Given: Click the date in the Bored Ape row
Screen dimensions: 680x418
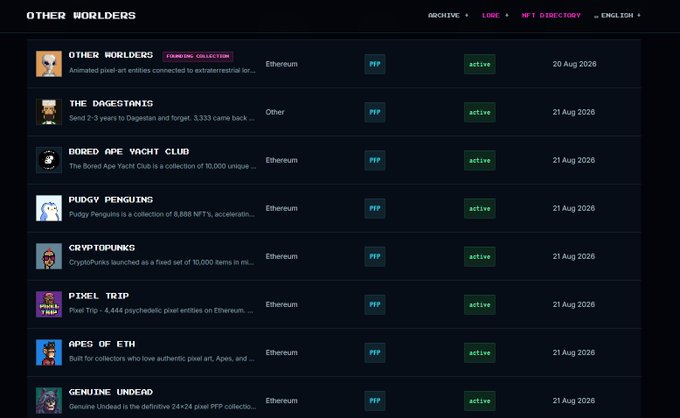Looking at the screenshot, I should coord(574,160).
